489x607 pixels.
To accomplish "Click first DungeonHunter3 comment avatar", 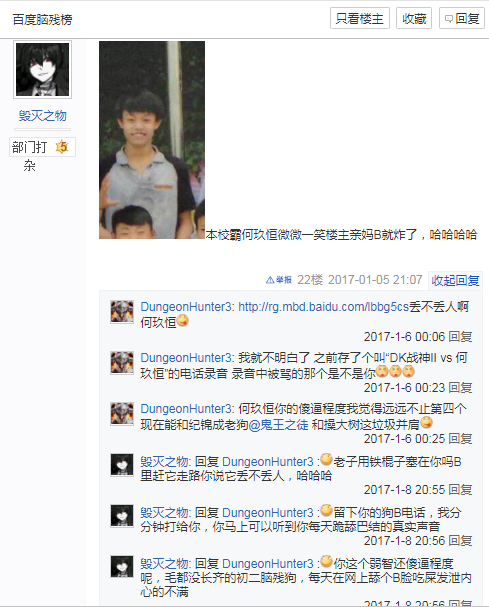I will coord(122,312).
